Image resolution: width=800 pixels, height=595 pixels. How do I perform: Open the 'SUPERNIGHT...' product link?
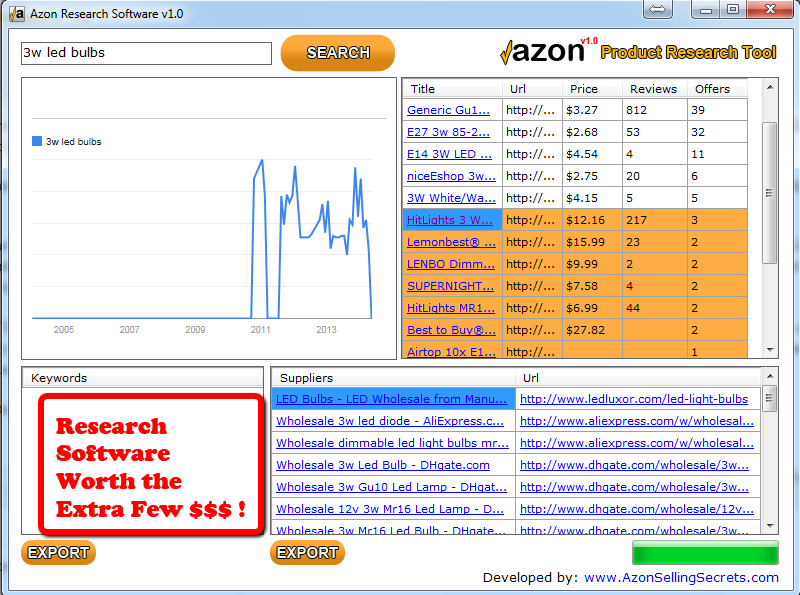tap(450, 286)
